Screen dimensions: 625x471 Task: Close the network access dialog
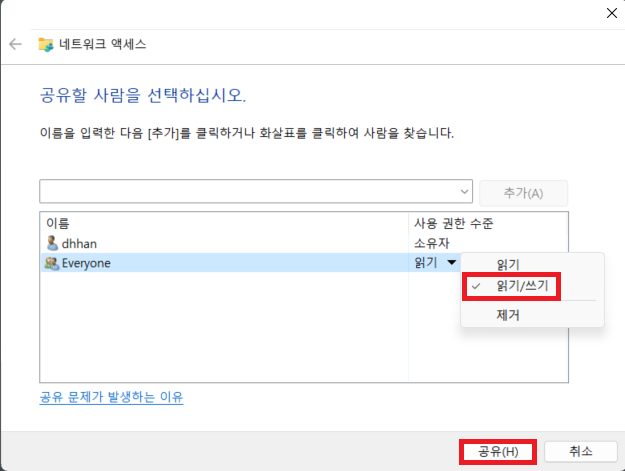pyautogui.click(x=611, y=13)
